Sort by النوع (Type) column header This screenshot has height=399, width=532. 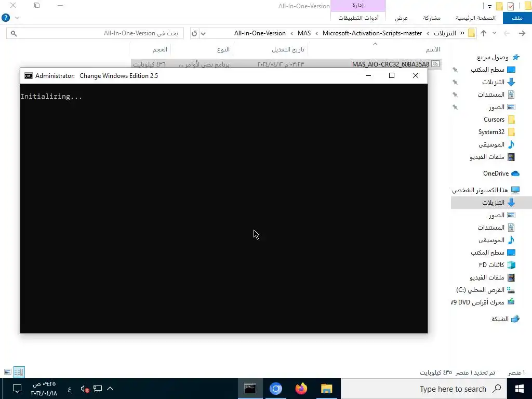click(x=223, y=49)
